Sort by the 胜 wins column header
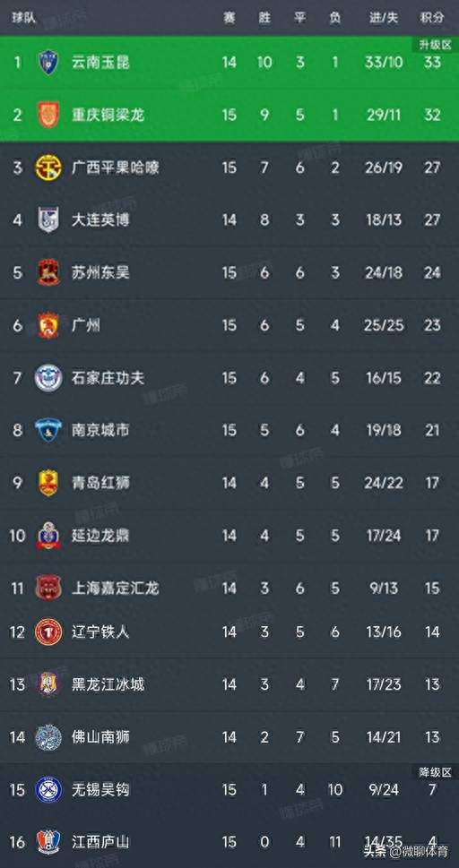The image size is (459, 868). (264, 18)
